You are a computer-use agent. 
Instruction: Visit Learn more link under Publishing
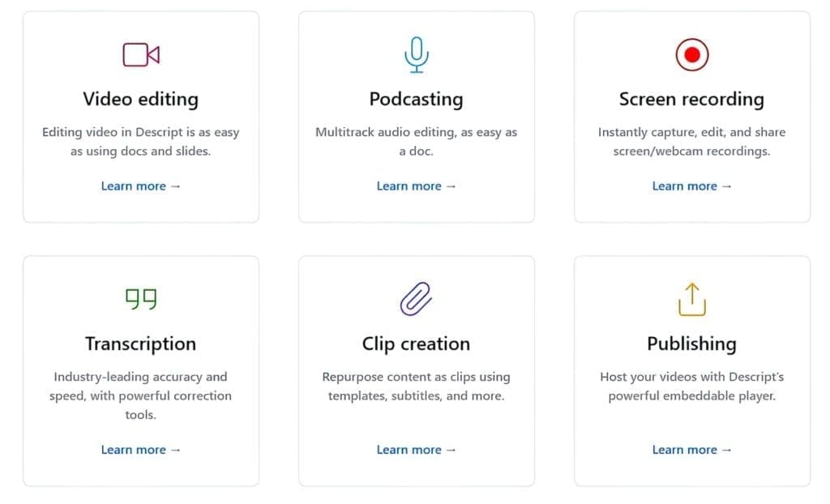pyautogui.click(x=692, y=450)
